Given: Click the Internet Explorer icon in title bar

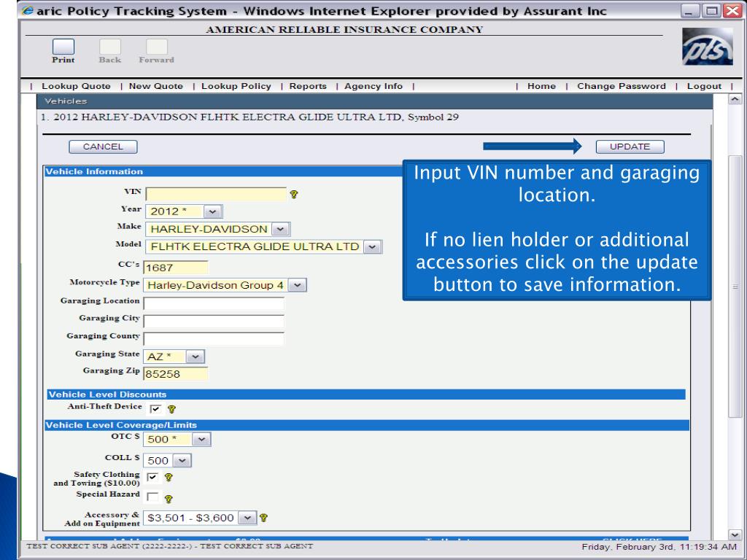Looking at the screenshot, I should click(28, 10).
